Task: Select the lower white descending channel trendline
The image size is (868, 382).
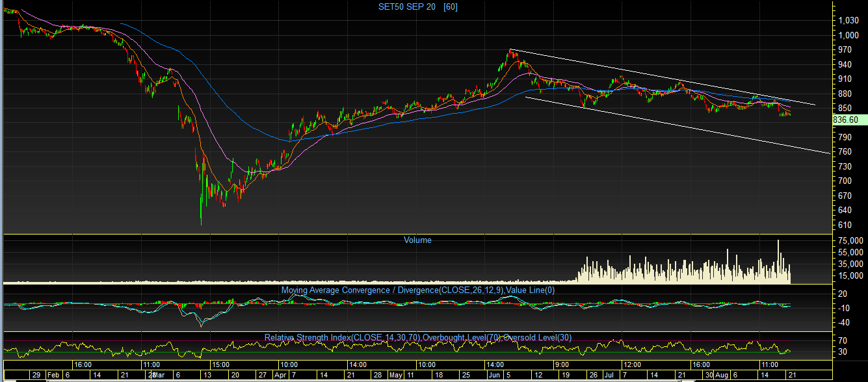Action: [676, 125]
